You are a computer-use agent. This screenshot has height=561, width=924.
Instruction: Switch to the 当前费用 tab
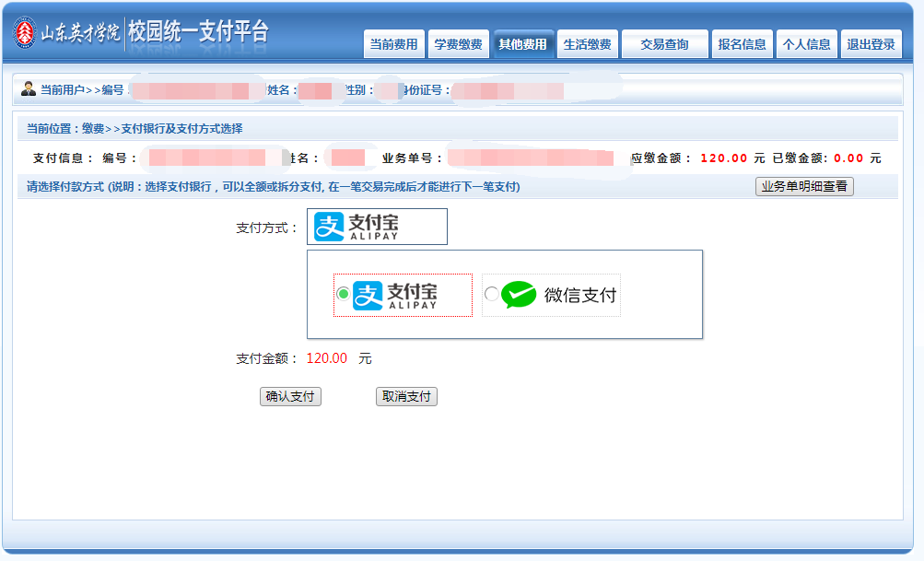(x=393, y=44)
